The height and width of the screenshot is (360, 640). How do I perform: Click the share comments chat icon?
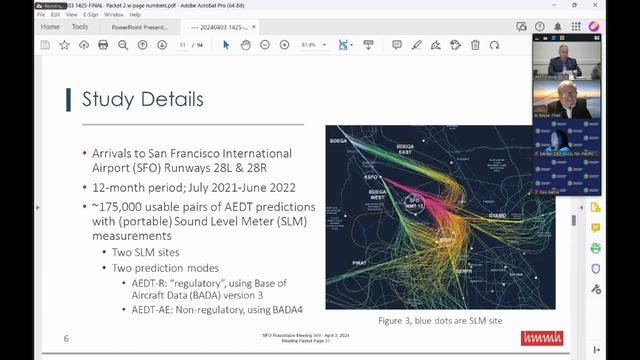pos(521,27)
